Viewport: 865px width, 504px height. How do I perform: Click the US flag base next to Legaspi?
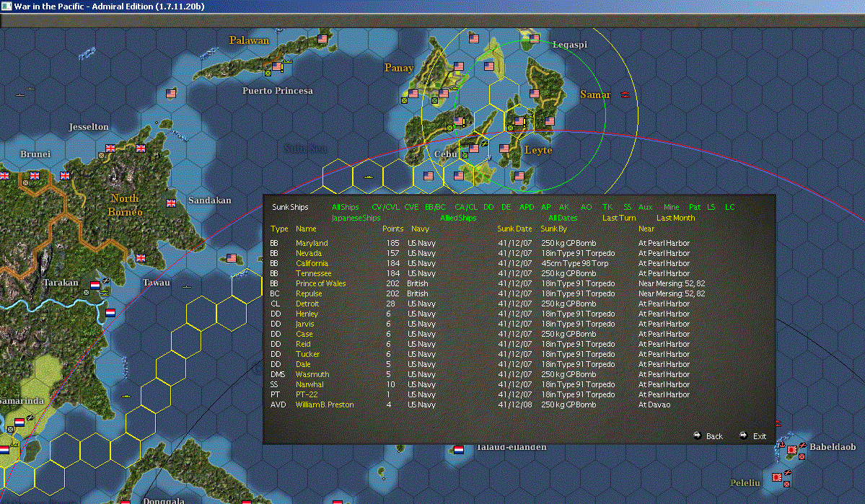pyautogui.click(x=535, y=39)
